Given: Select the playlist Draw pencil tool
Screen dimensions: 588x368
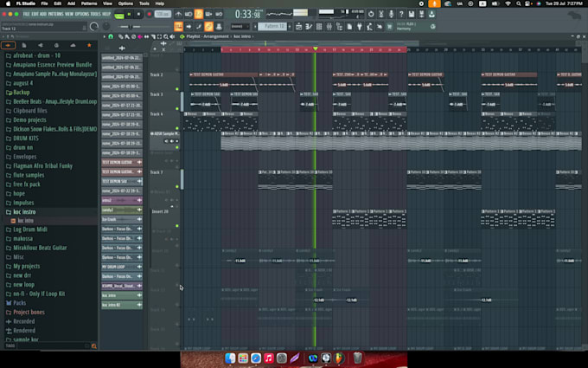Looking at the screenshot, I should (121, 36).
